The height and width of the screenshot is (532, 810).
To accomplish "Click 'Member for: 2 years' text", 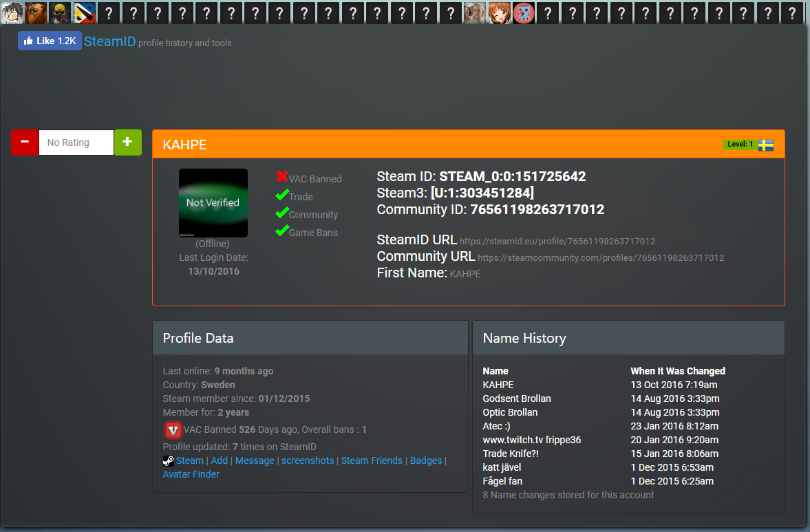I will 206,412.
